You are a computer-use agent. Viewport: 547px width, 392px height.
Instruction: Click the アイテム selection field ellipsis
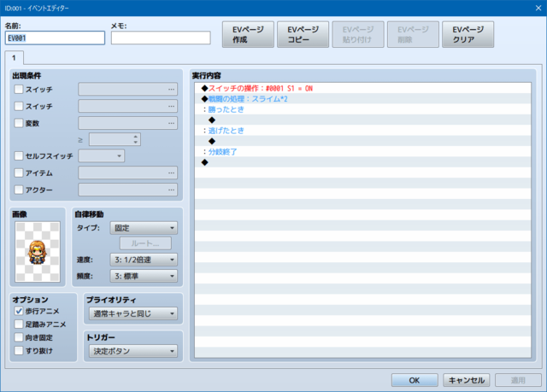click(x=171, y=173)
